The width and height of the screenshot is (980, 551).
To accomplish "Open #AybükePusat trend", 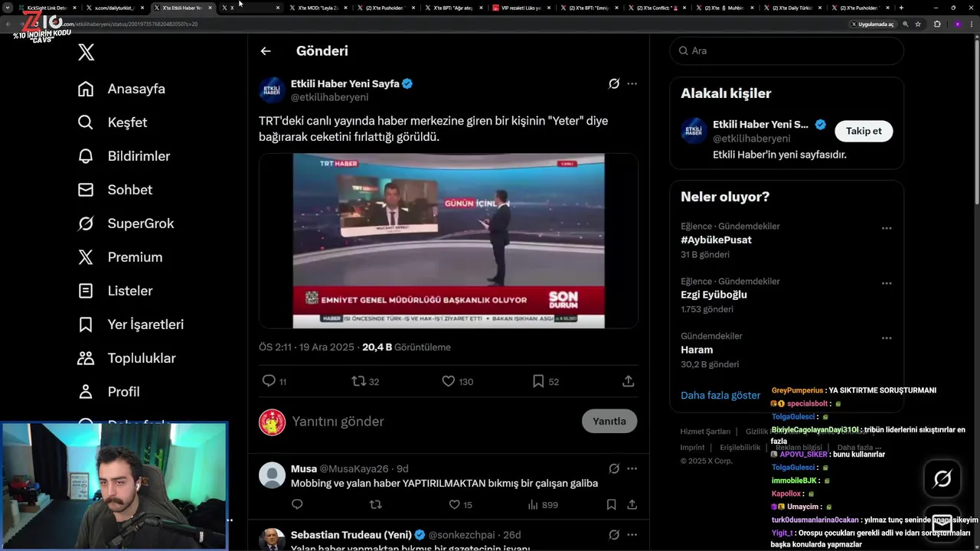I will 716,240.
